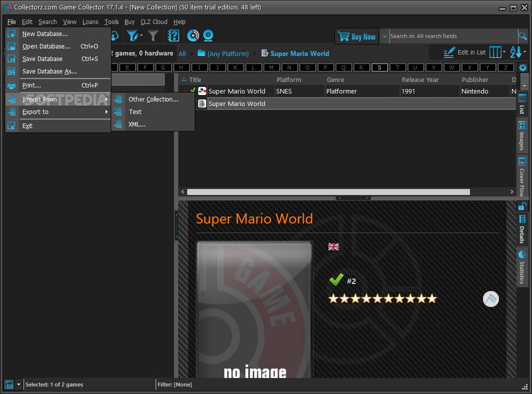Click the Buy Now button
The image size is (532, 394).
point(357,36)
